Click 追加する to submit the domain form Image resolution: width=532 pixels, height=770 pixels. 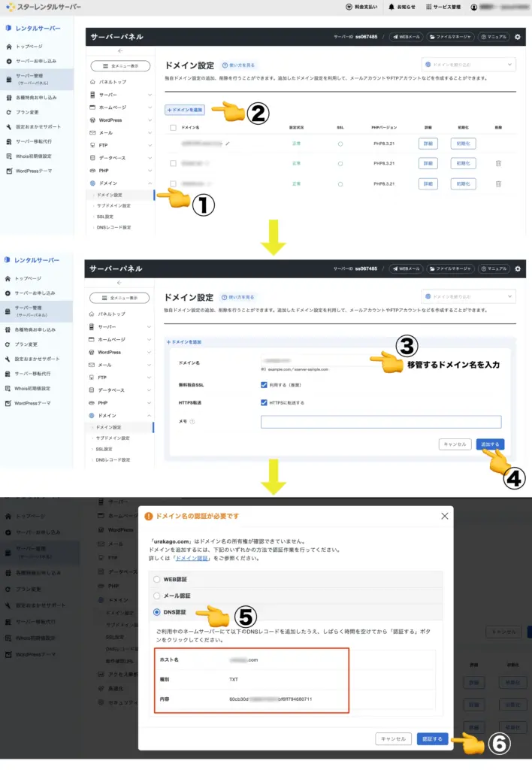pyautogui.click(x=490, y=444)
